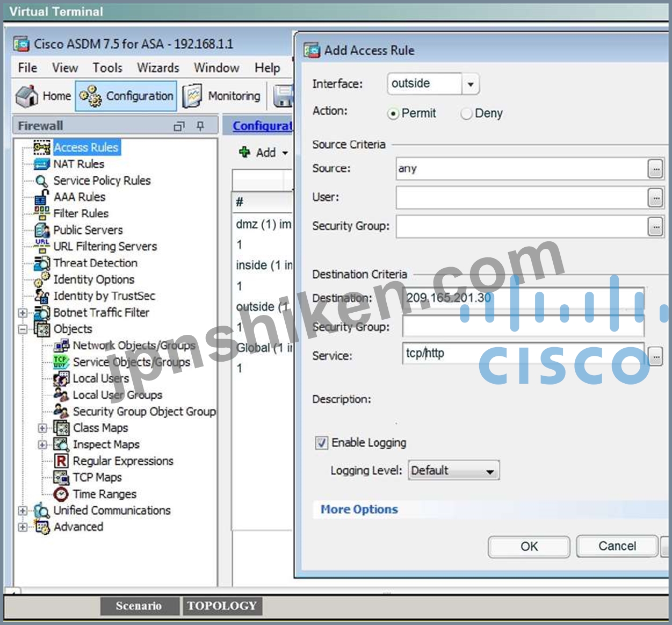This screenshot has height=625, width=672.
Task: Browse for User with ellipsis button
Action: click(655, 198)
